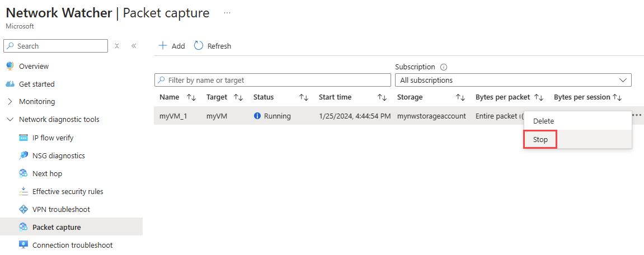Viewport: 644px width, 255px height.
Task: Collapse the Network diagnostic tools section
Action: [x=10, y=120]
